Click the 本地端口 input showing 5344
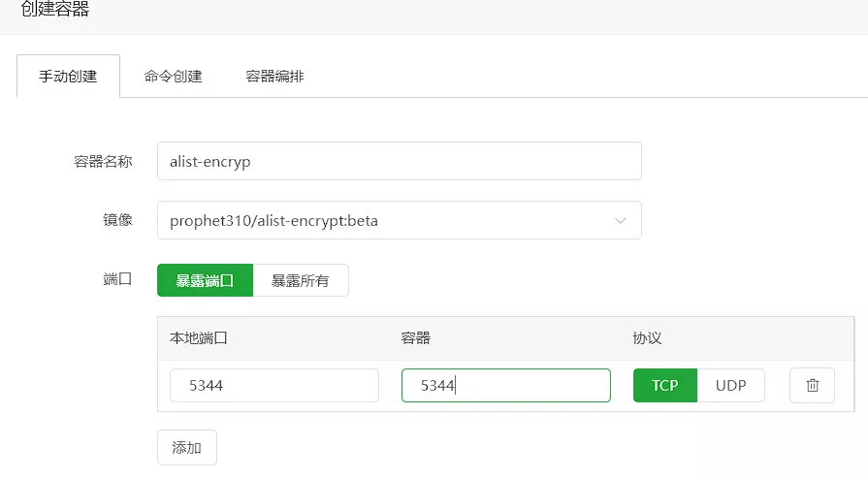This screenshot has height=478, width=868. 274,385
